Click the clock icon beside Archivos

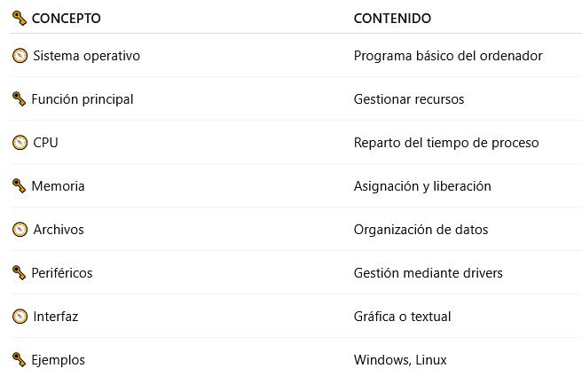click(20, 230)
